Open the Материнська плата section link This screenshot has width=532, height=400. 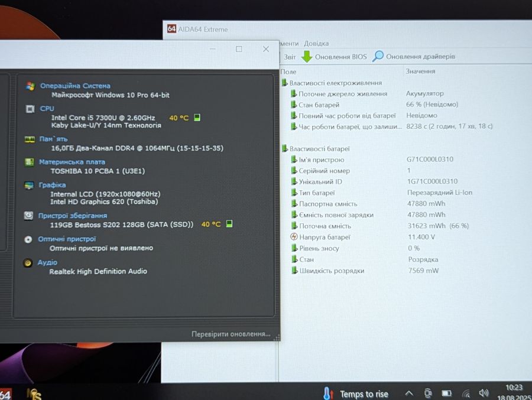[x=72, y=162]
